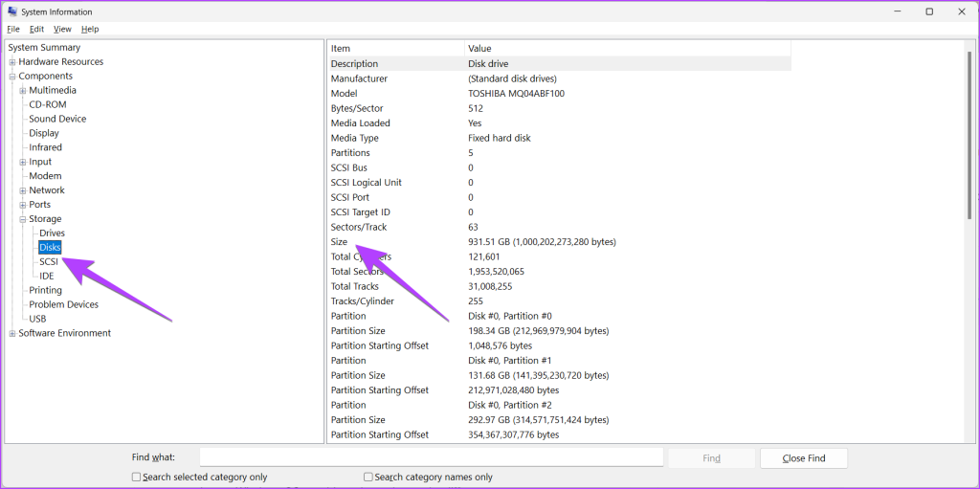Enable Search selected category only checkbox

tap(136, 477)
